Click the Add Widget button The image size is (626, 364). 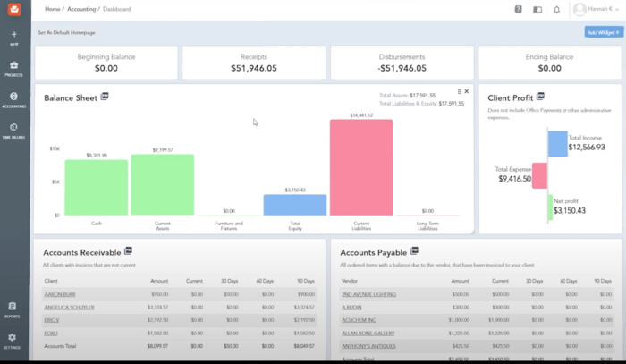tap(603, 31)
